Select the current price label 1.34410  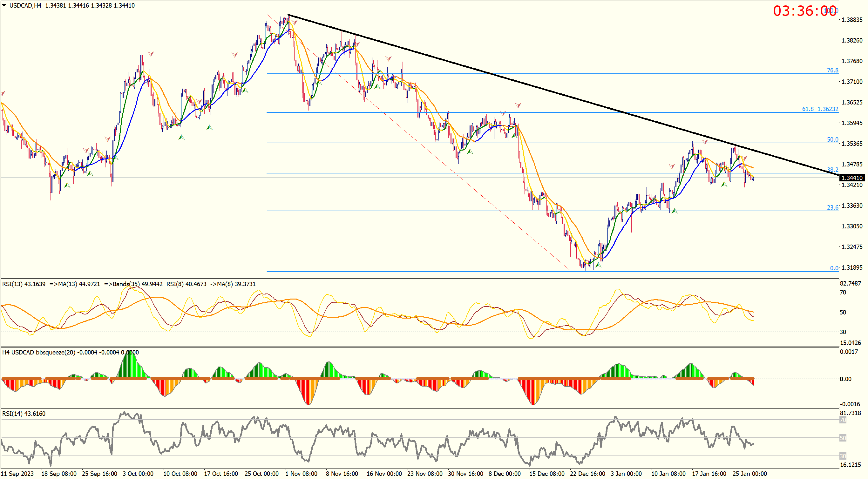coord(852,178)
